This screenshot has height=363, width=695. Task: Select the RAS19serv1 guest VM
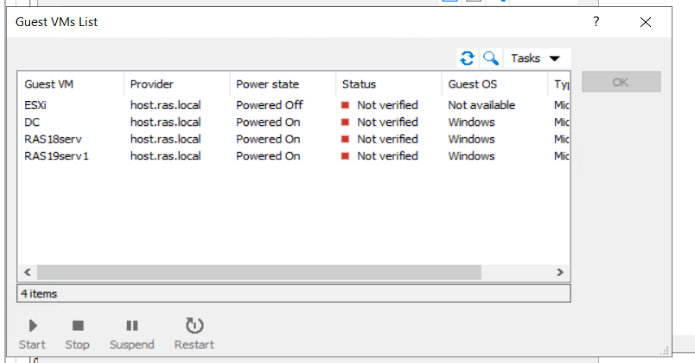tap(293, 156)
